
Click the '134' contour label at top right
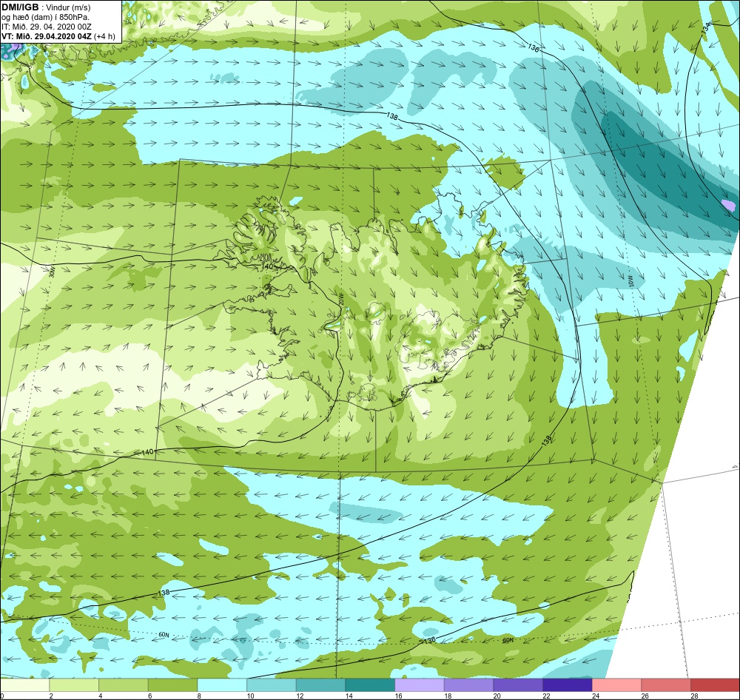tap(705, 28)
